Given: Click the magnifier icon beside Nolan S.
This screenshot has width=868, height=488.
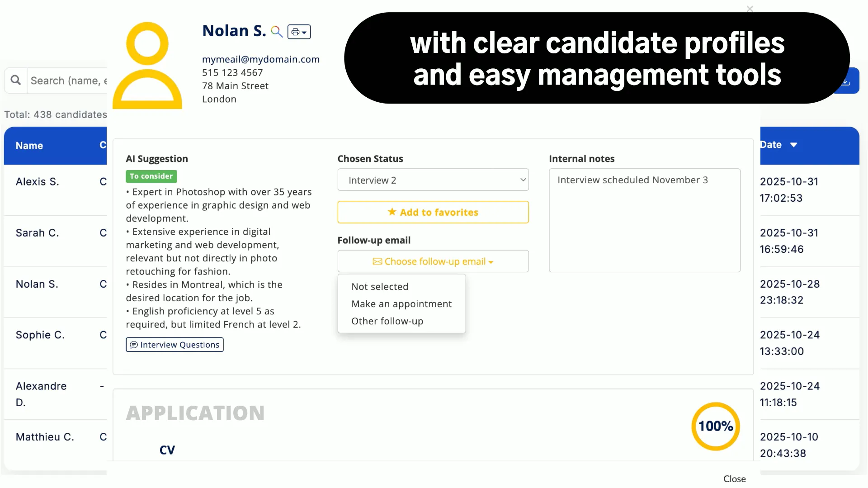Looking at the screenshot, I should (277, 32).
